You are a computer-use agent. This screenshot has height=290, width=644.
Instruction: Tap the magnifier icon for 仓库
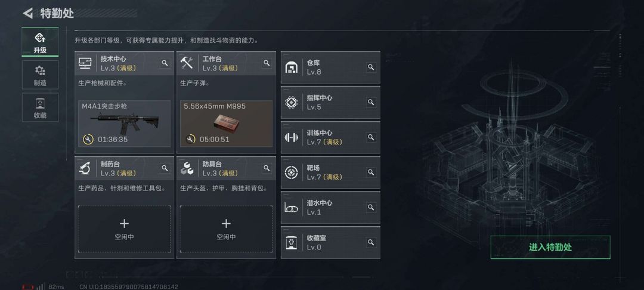[371, 67]
